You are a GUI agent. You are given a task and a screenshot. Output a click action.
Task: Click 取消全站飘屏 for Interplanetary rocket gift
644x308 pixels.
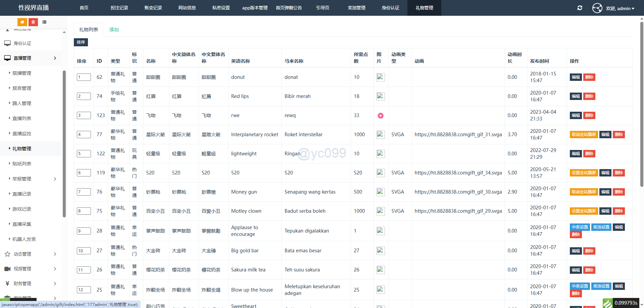coord(584,135)
